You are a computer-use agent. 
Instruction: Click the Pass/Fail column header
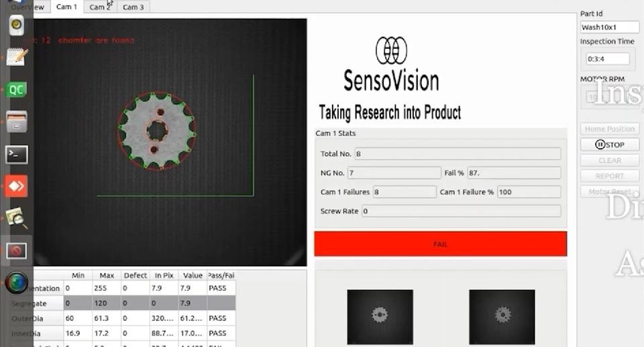click(x=221, y=275)
